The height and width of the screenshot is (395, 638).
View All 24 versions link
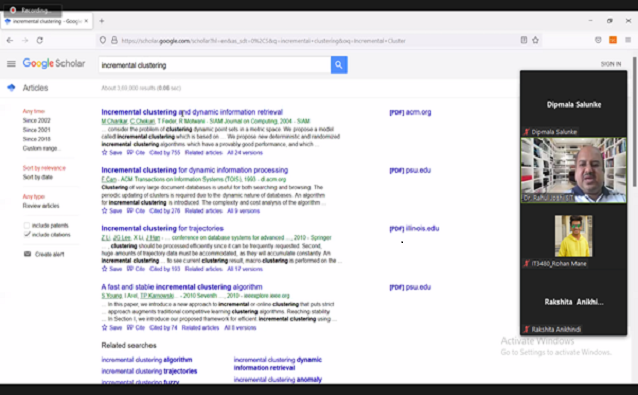point(245,153)
